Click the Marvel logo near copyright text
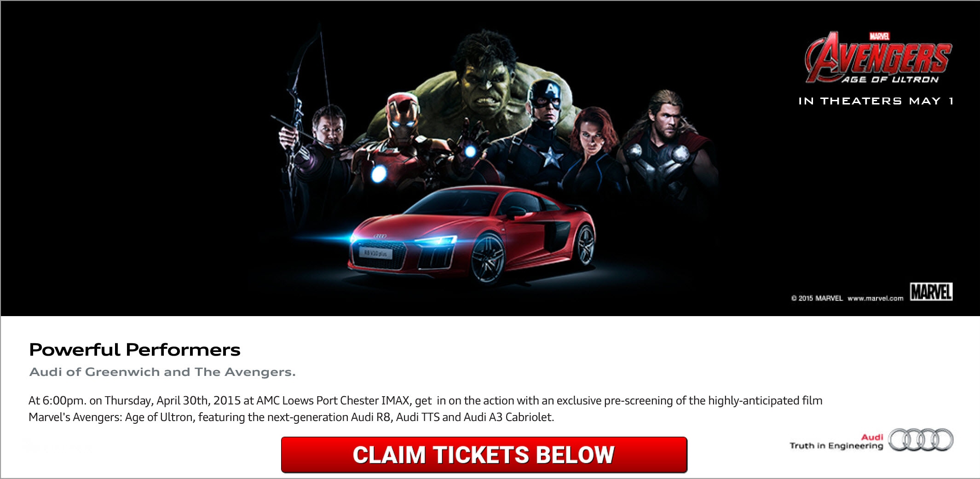Image resolution: width=980 pixels, height=479 pixels. (x=931, y=292)
